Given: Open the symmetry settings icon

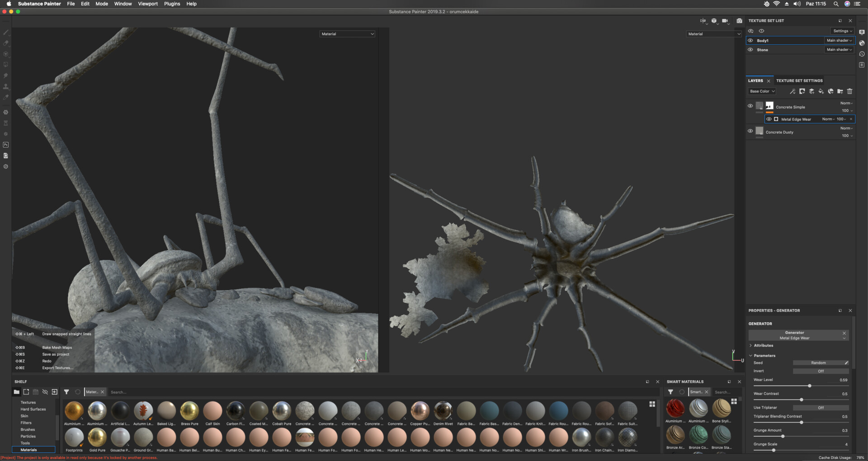Looking at the screenshot, I should click(703, 21).
